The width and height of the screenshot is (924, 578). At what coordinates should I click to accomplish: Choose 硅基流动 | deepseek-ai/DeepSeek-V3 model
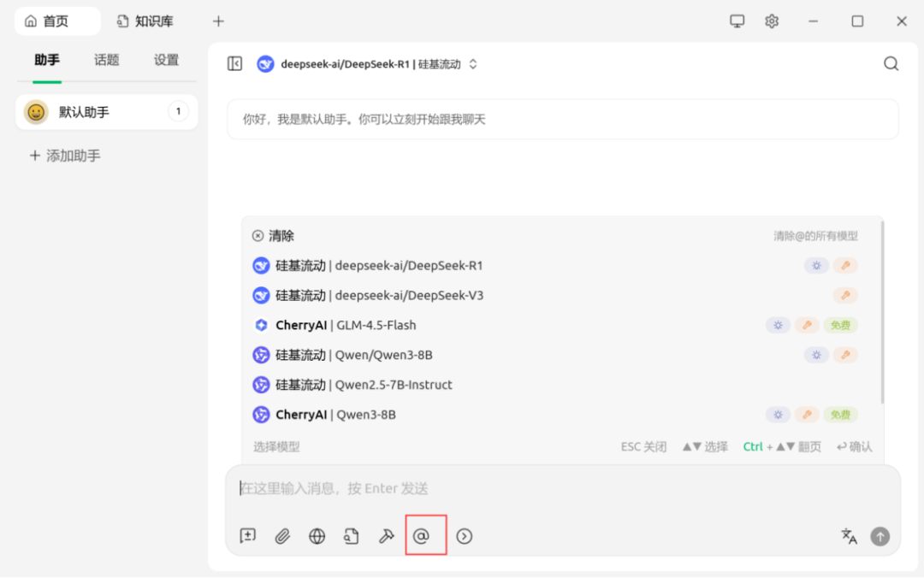pyautogui.click(x=554, y=295)
